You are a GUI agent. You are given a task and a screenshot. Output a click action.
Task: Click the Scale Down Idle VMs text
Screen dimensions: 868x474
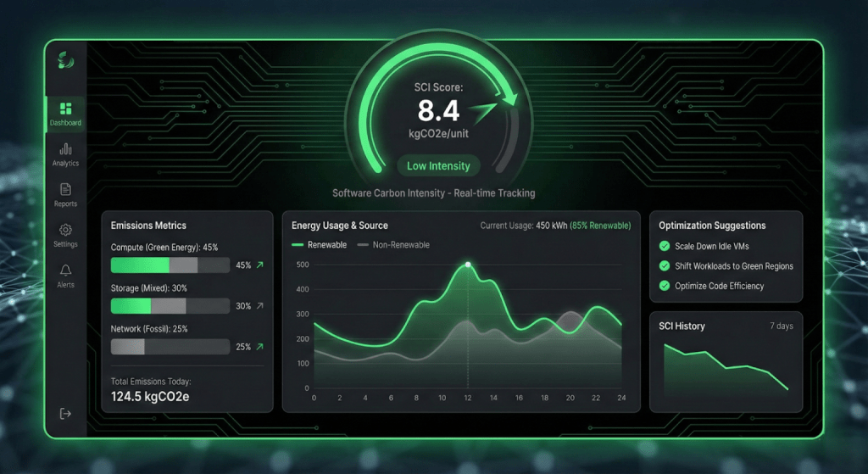coord(711,246)
